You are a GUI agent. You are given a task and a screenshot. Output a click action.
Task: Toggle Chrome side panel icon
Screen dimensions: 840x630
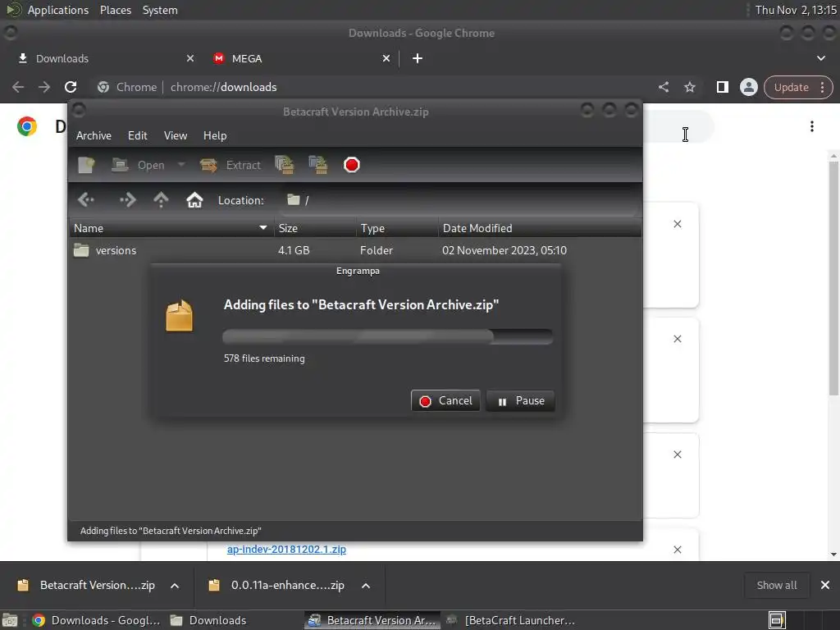722,87
